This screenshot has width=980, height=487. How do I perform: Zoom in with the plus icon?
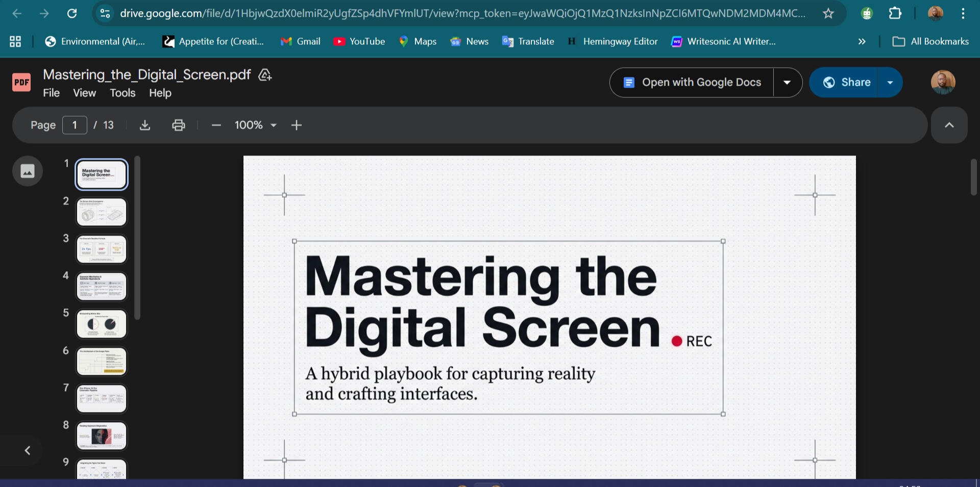click(297, 125)
